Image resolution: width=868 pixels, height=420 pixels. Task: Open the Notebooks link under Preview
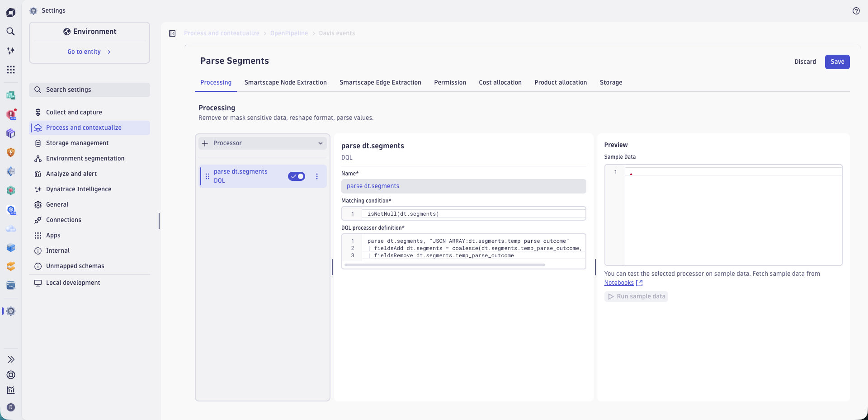point(619,283)
